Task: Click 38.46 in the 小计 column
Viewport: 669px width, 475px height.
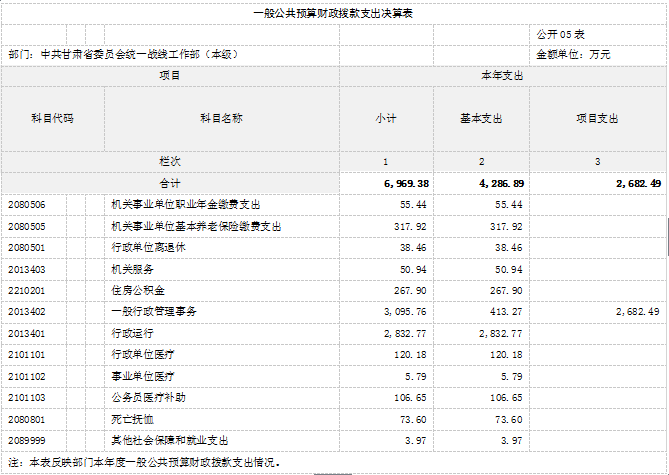Action: [x=413, y=248]
